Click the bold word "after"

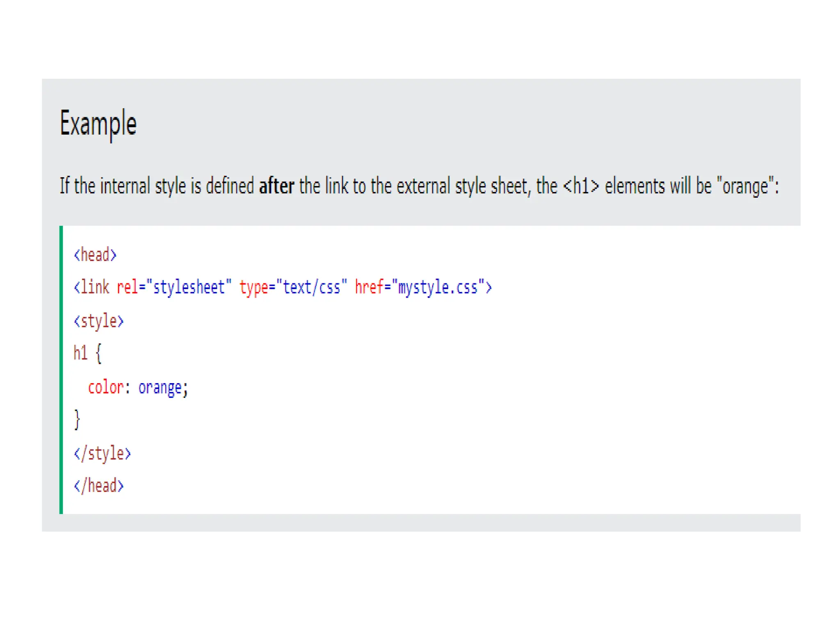tap(276, 186)
